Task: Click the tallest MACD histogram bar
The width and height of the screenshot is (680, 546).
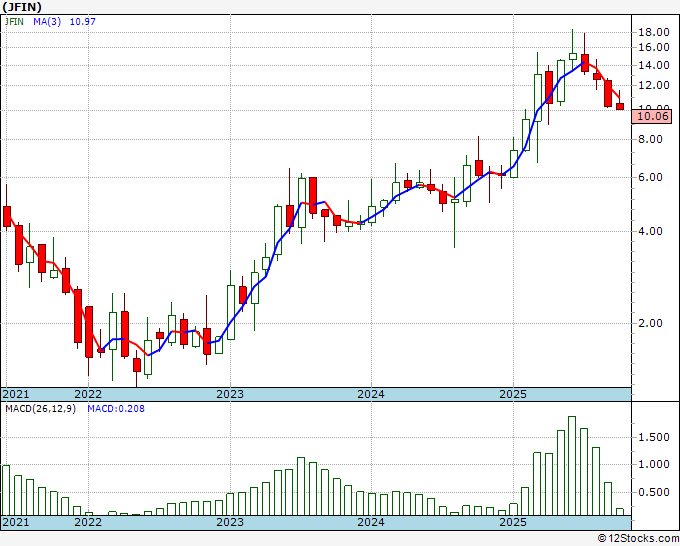Action: click(572, 465)
